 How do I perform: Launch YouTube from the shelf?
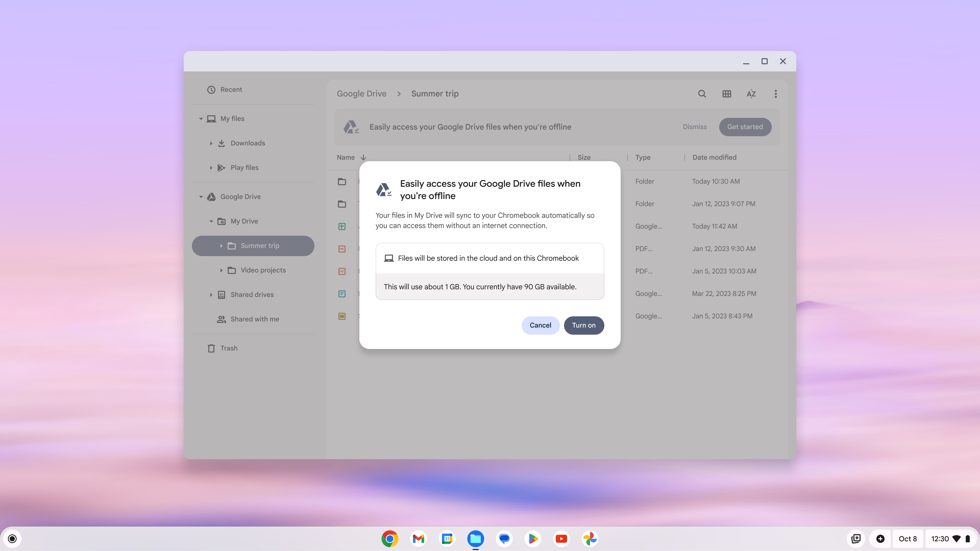(x=561, y=539)
